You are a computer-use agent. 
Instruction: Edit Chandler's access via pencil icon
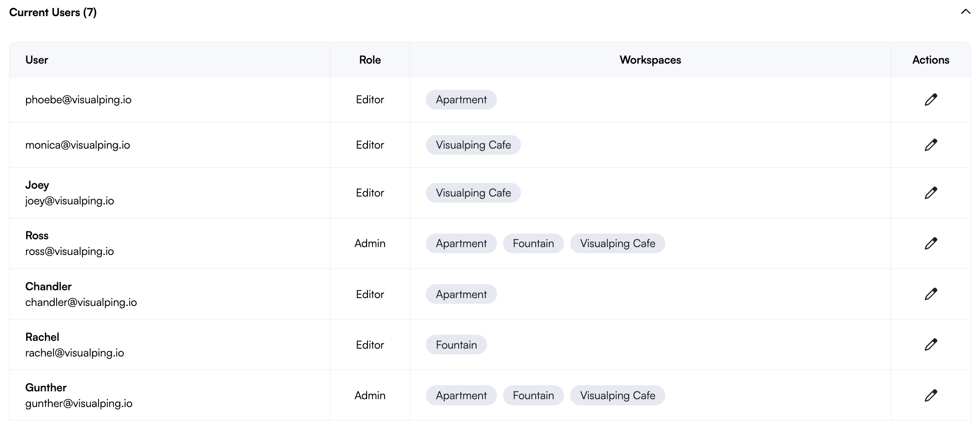[931, 294]
